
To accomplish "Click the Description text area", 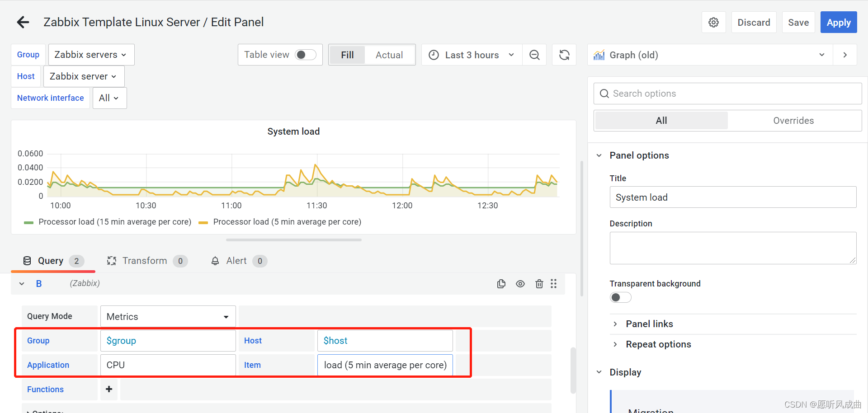I will (x=733, y=248).
